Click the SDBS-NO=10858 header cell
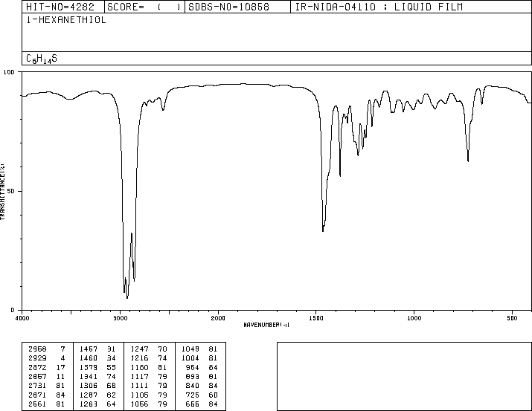This screenshot has height=411, width=532. 237,7
